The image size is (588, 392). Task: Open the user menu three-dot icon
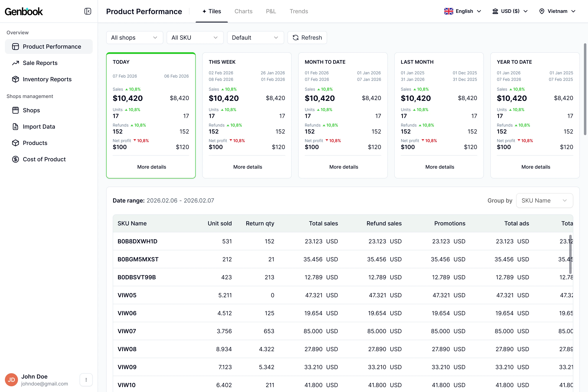(x=86, y=380)
